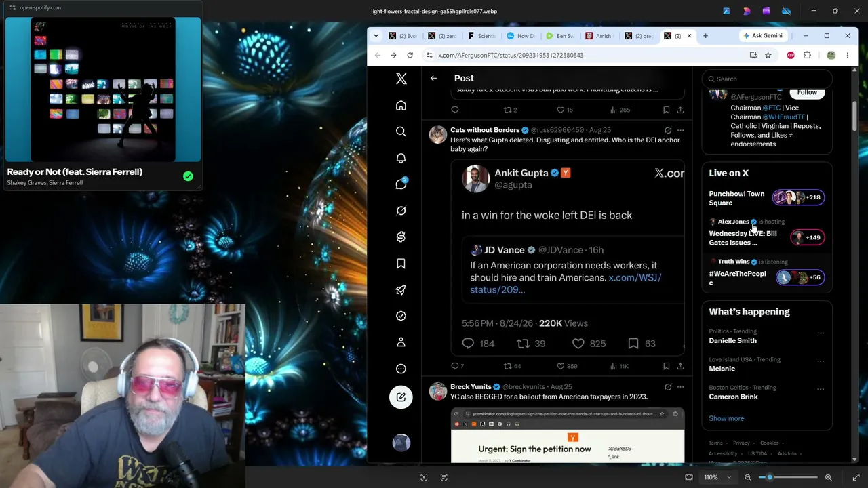
Task: Zoom out in the image viewer
Action: pos(748,477)
